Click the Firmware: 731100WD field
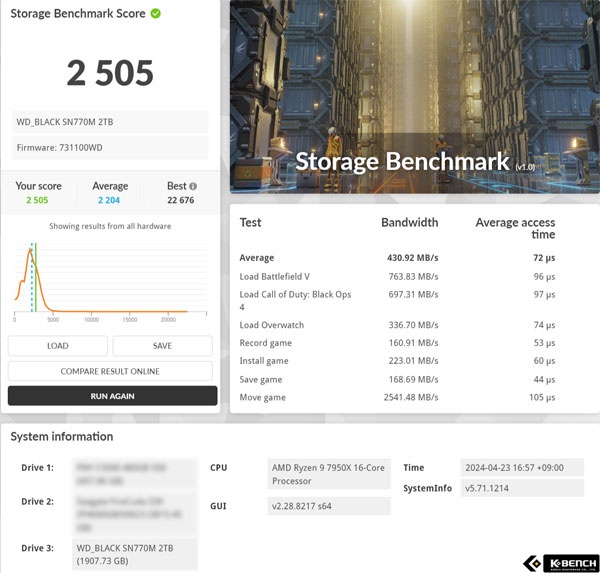The height and width of the screenshot is (573, 600). 110,147
